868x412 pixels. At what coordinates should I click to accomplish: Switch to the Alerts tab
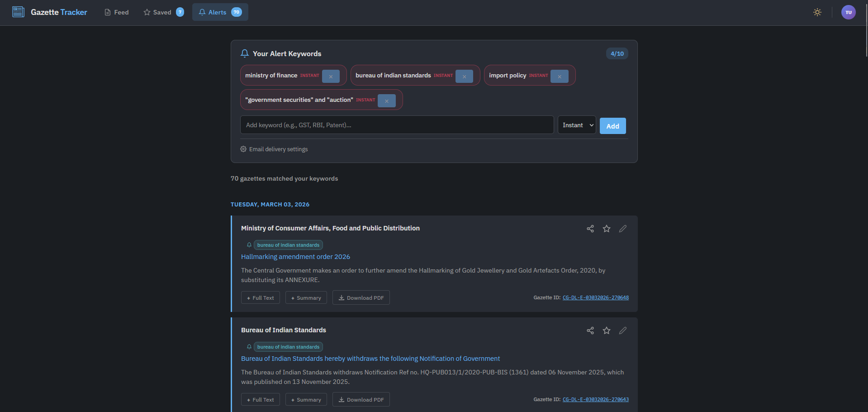coord(220,12)
